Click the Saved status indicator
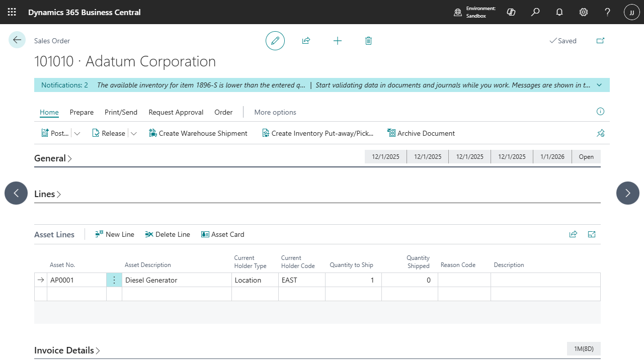The image size is (644, 362). [563, 41]
